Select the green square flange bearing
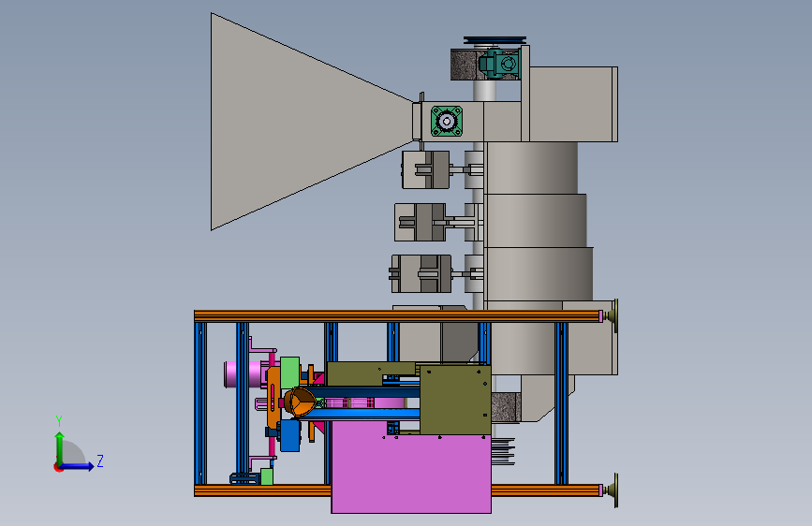 (x=447, y=121)
